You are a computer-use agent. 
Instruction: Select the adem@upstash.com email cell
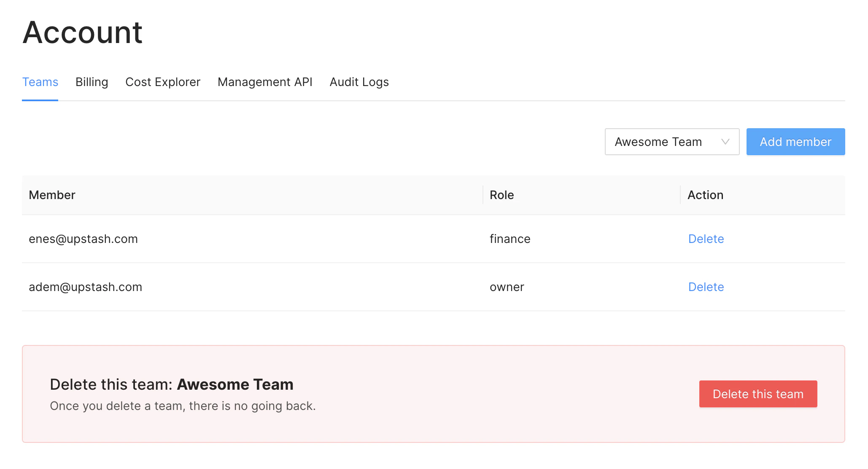pyautogui.click(x=85, y=287)
